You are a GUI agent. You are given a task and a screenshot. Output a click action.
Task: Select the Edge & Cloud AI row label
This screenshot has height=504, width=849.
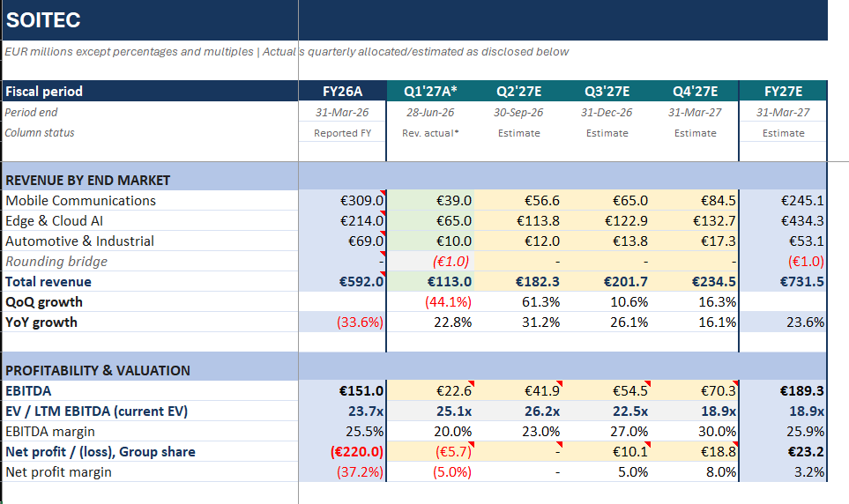[150, 221]
